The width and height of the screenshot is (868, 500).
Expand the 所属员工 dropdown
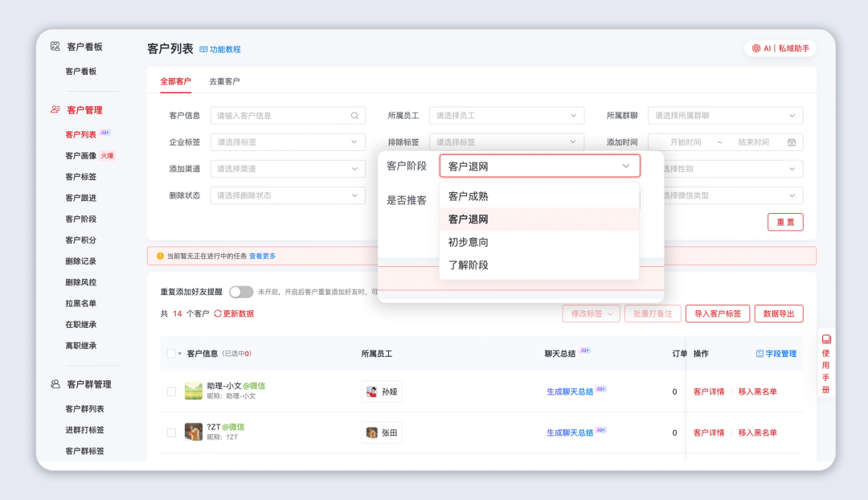[x=506, y=116]
